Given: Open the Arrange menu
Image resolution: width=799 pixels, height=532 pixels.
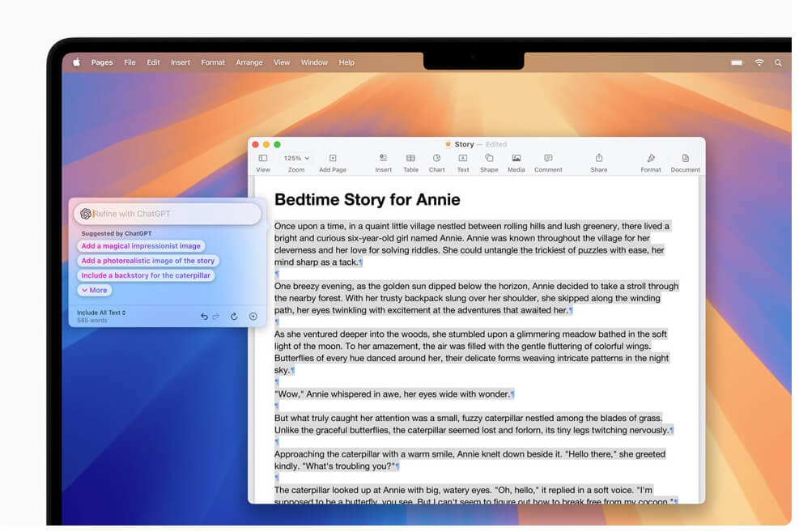Looking at the screenshot, I should pos(249,62).
